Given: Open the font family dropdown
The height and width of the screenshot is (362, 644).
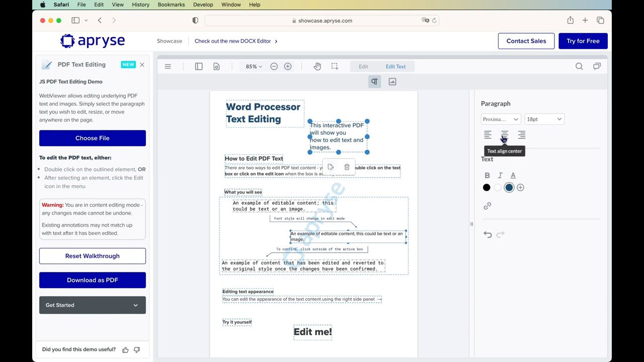Looking at the screenshot, I should tap(501, 119).
